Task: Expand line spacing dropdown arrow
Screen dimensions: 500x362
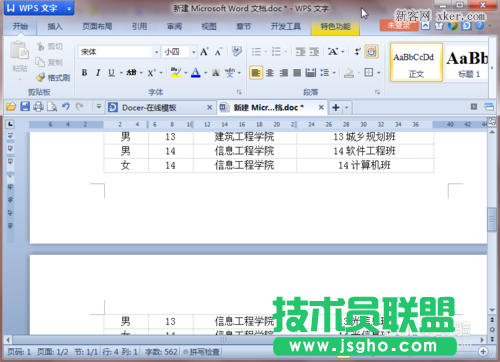Action: pyautogui.click(x=334, y=73)
